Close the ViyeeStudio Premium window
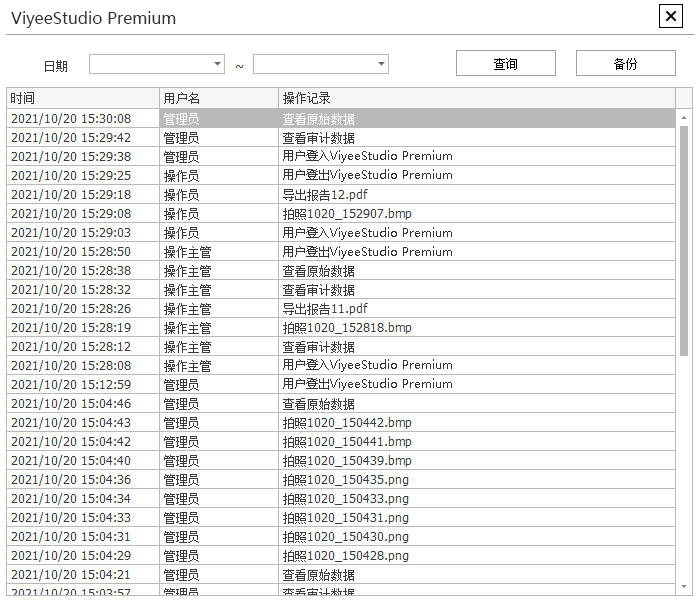 670,17
